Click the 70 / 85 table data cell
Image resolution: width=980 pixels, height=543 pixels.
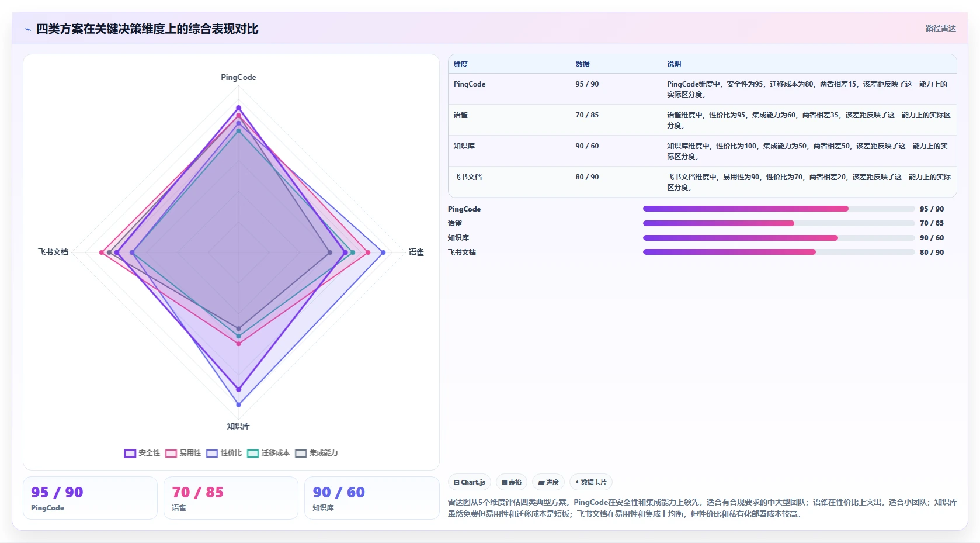tap(587, 115)
